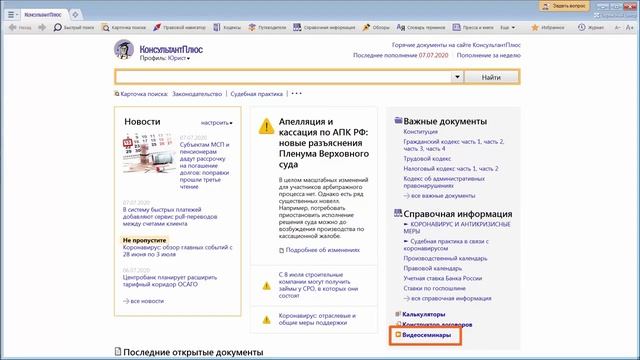The image size is (640, 360).
Task: Open Избранное star favorites
Action: coord(548,27)
